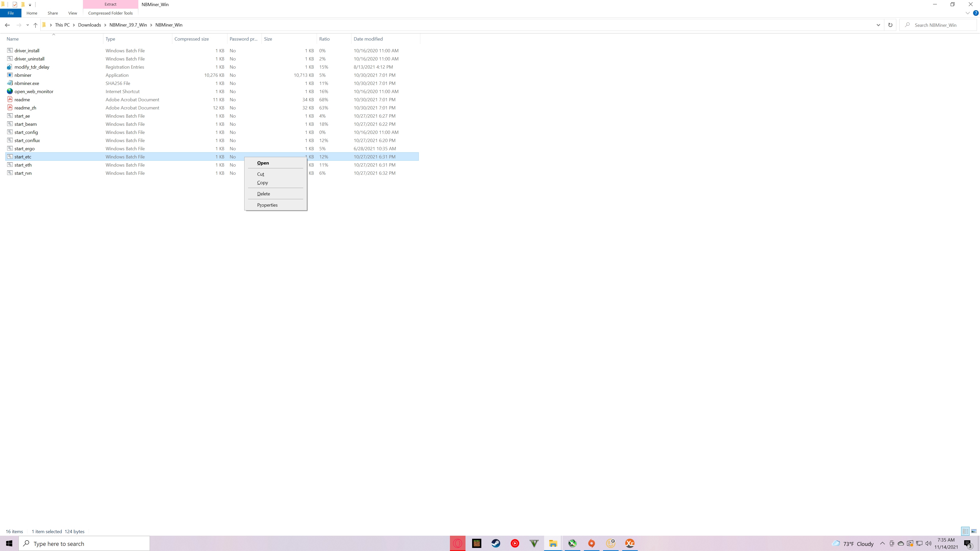Open the recent locations dropdown beside navigation arrows
The image size is (980, 551).
pos(27,25)
